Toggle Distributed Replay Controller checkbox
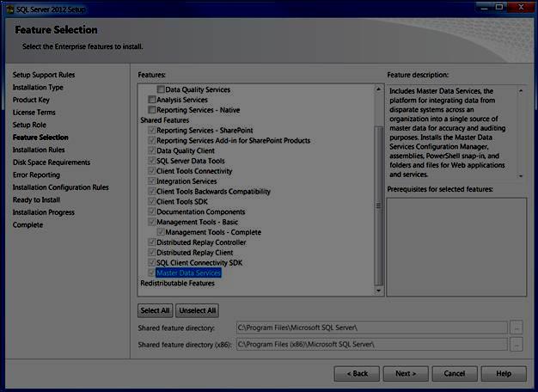This screenshot has height=392, width=538. coord(151,242)
